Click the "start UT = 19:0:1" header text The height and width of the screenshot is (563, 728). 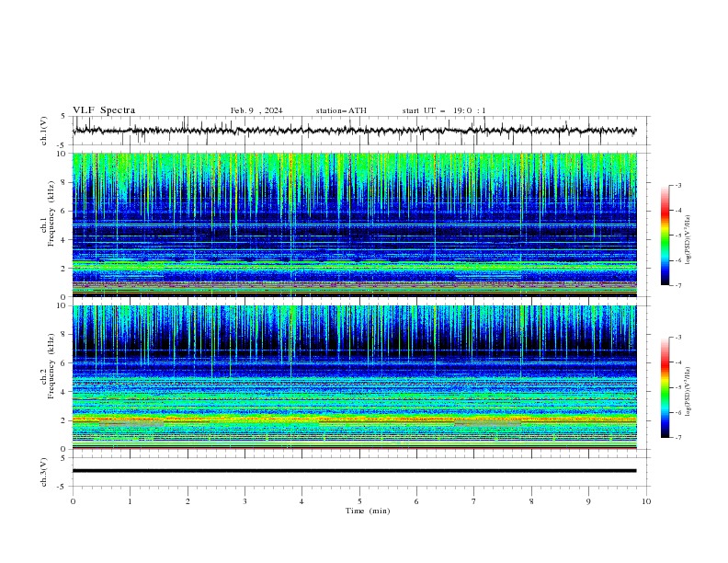444,110
